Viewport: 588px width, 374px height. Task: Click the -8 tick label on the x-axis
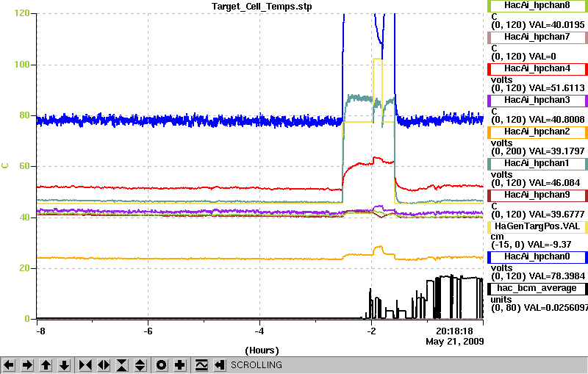40,331
